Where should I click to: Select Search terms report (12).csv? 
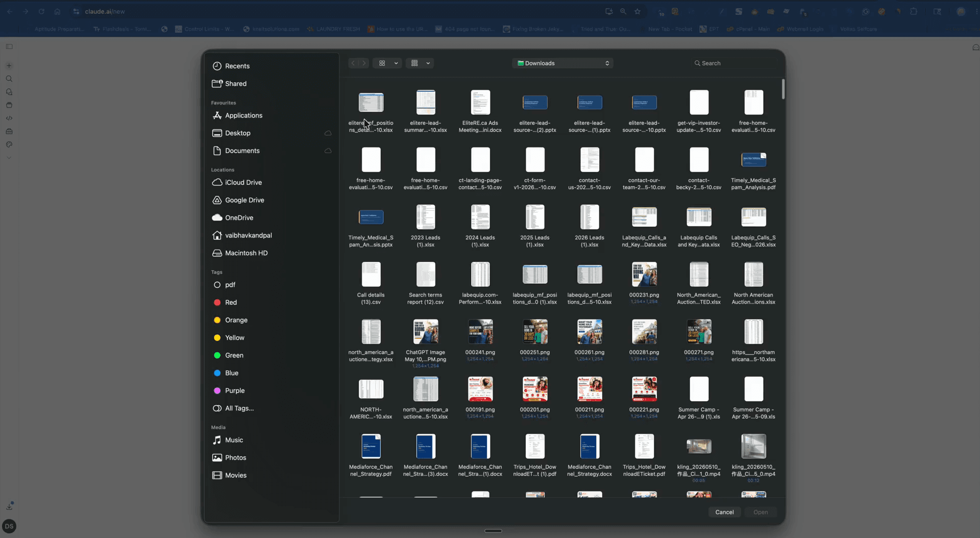(426, 283)
